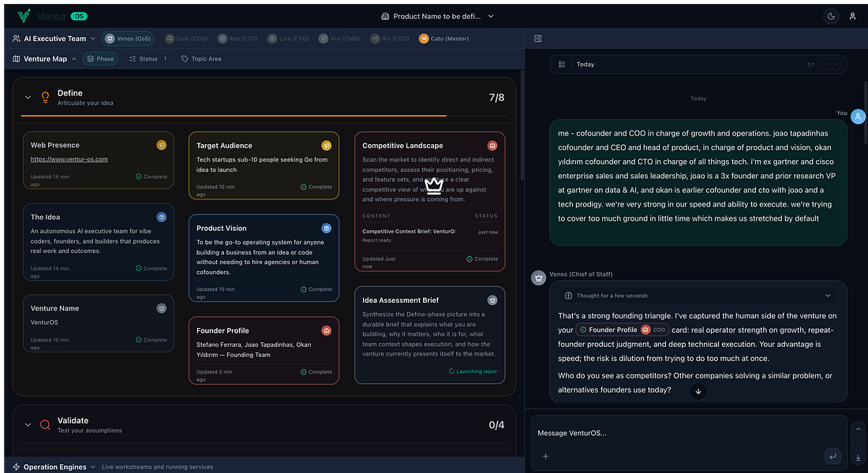
Task: Click the 7/8 Define completion count
Action: click(496, 98)
